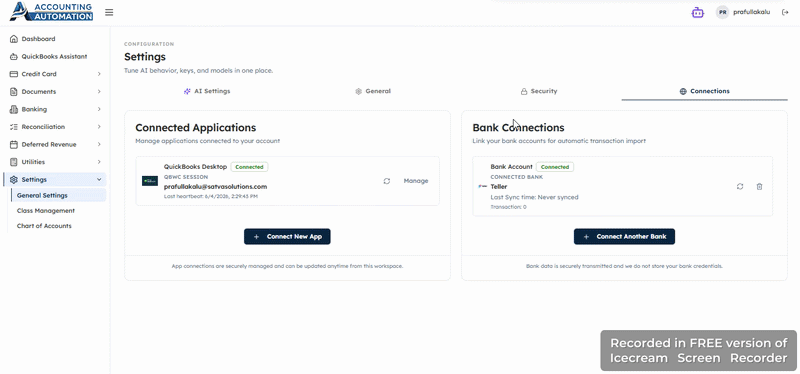Click the Teller bank name text

(x=498, y=187)
